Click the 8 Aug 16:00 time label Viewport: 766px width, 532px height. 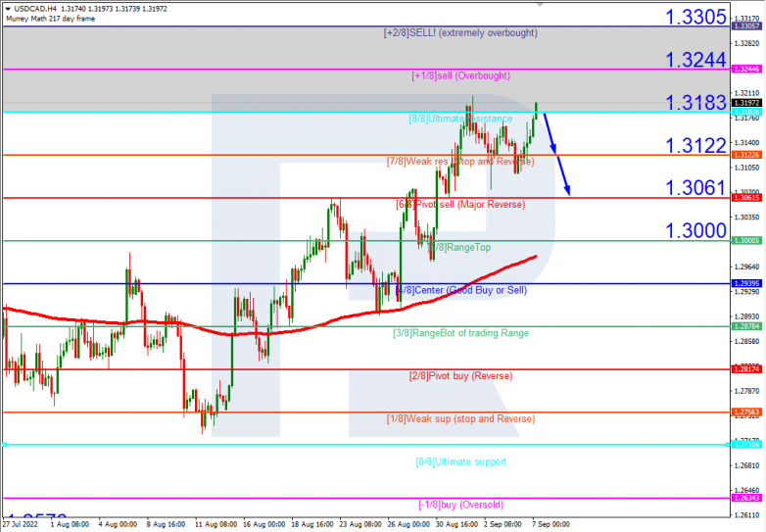point(167,525)
